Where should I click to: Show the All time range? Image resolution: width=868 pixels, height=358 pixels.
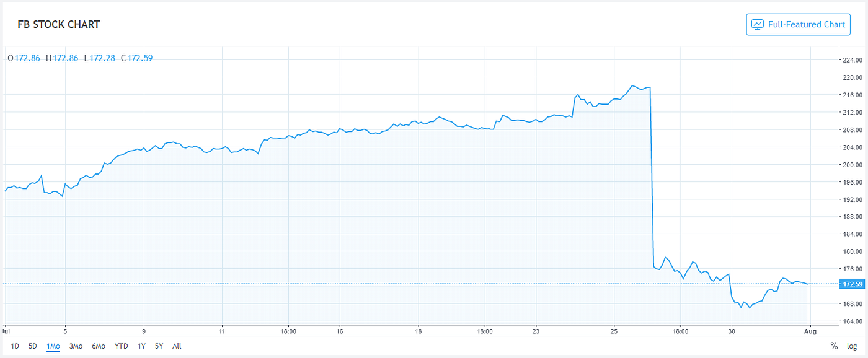(x=177, y=346)
